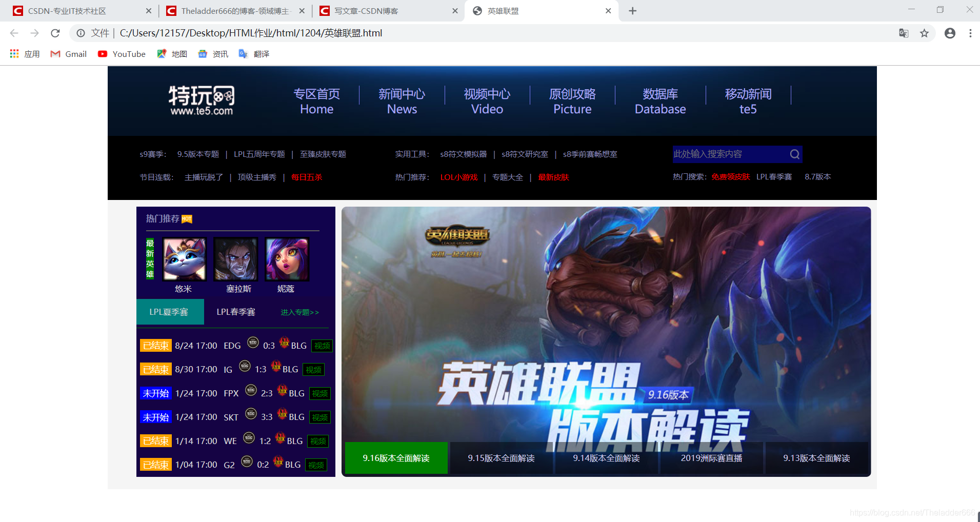Switch to the 写文章-CSDN博客 tab

(388, 11)
